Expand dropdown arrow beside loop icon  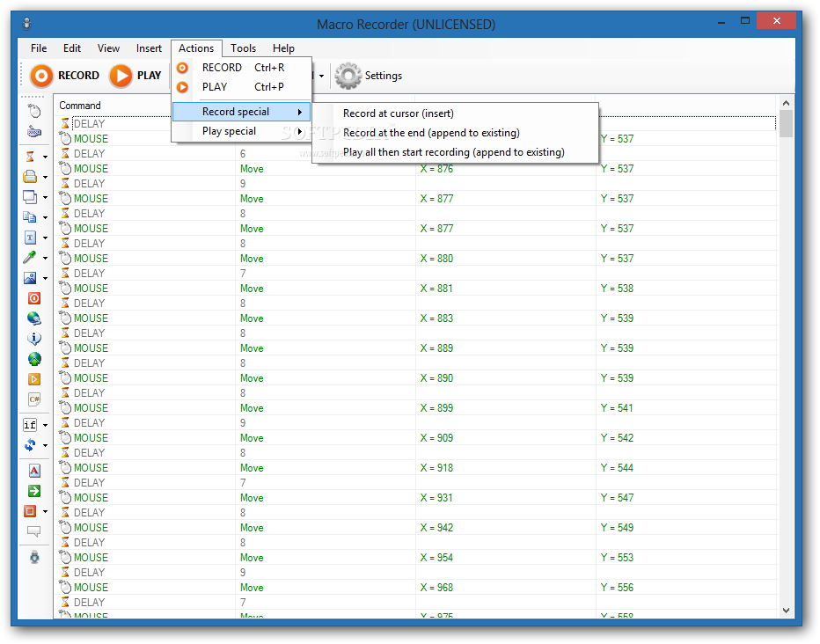(x=45, y=445)
